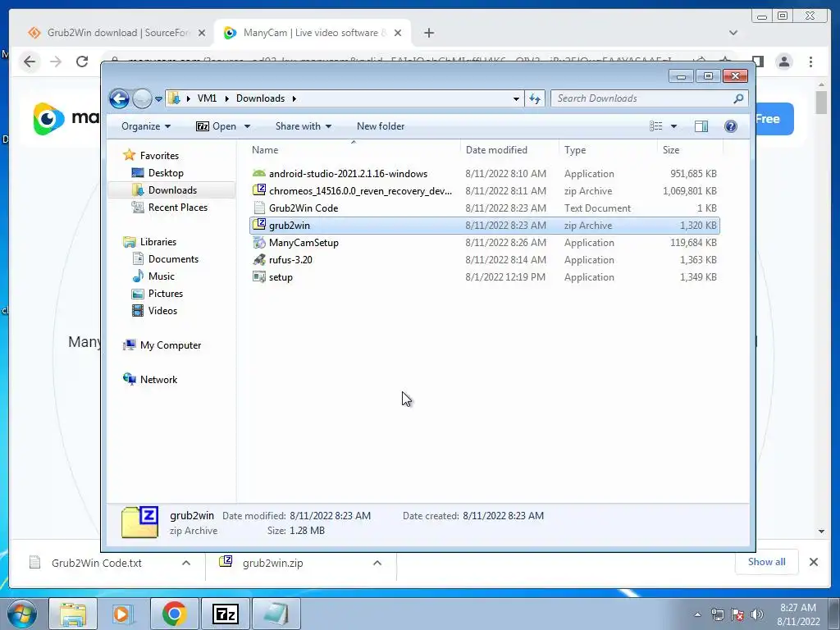Image resolution: width=840 pixels, height=630 pixels.
Task: Reload the page in Chrome
Action: (81, 62)
